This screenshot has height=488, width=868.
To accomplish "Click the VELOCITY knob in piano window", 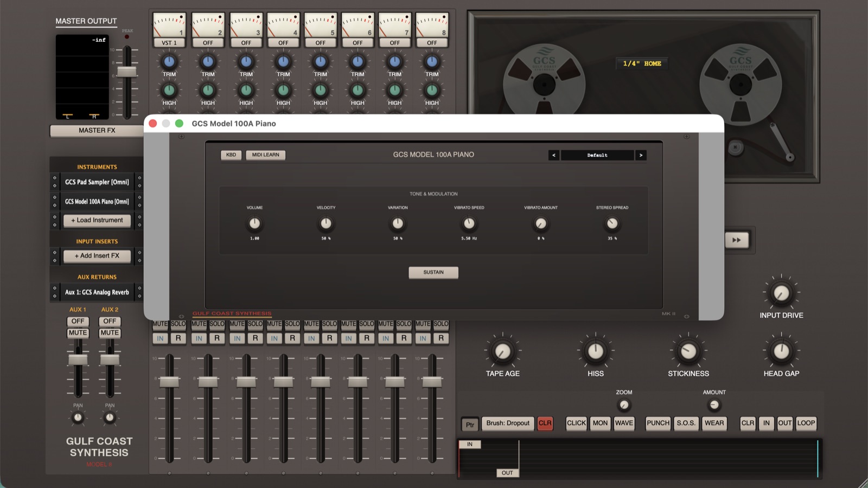I will pos(326,223).
